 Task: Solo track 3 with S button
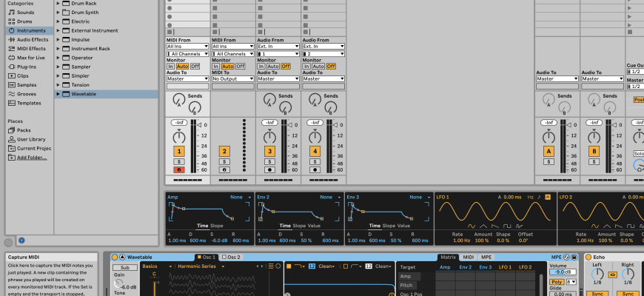tap(269, 161)
